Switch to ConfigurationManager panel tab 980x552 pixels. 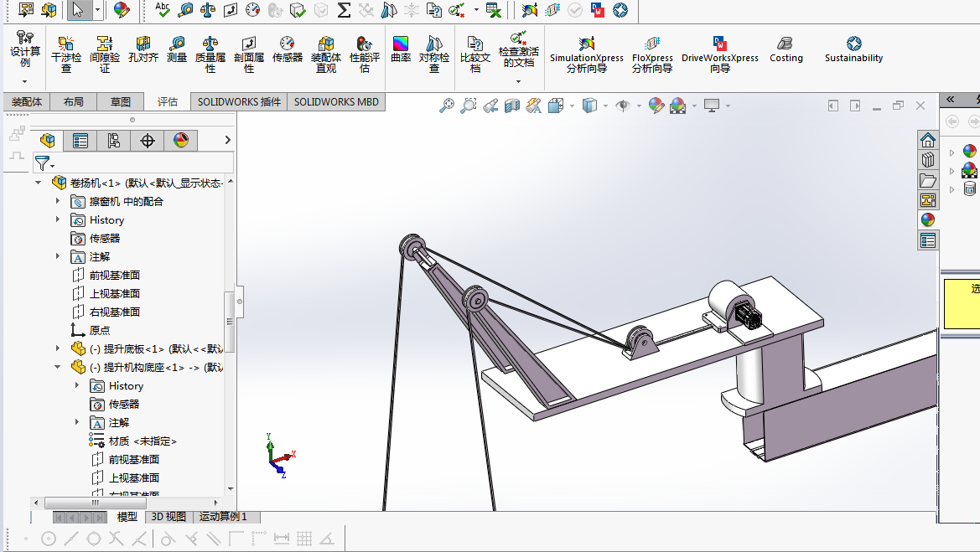[114, 141]
